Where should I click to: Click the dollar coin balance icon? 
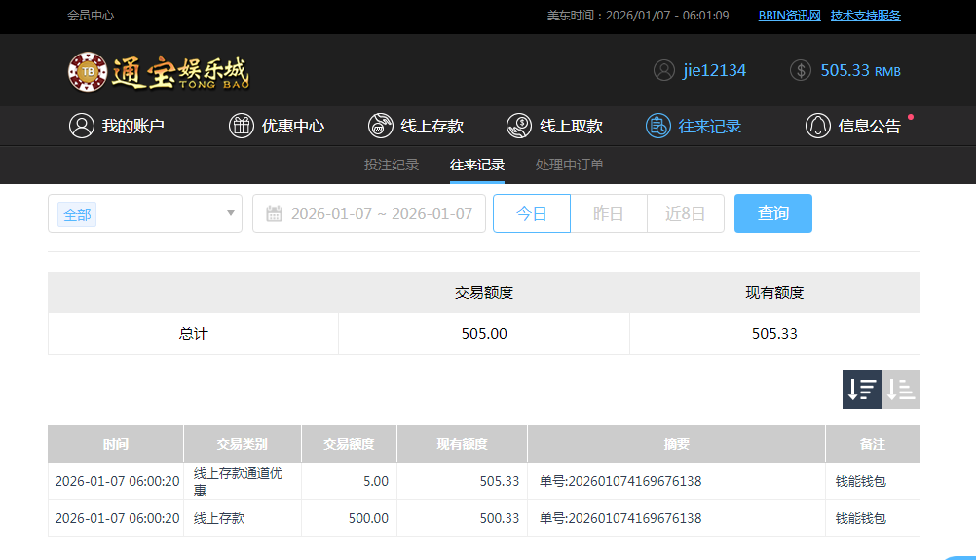tap(801, 70)
